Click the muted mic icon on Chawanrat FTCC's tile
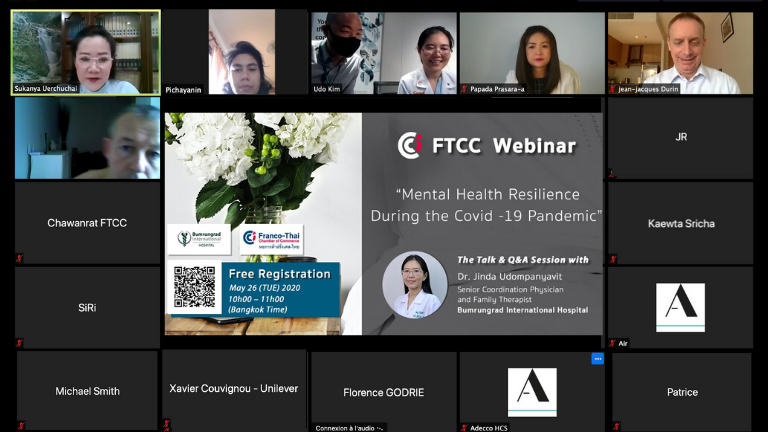 20,258
